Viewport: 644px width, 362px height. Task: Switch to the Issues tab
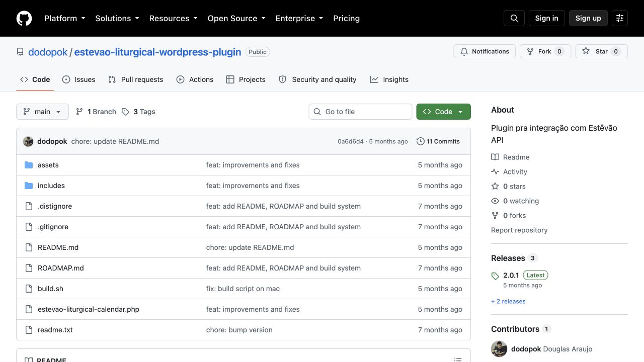point(78,79)
